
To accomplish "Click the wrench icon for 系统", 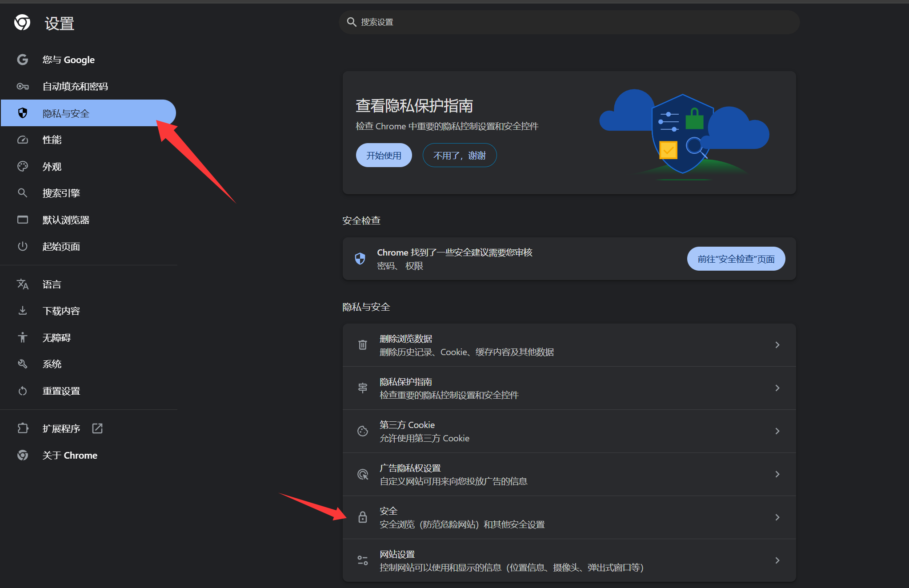I will coord(23,364).
